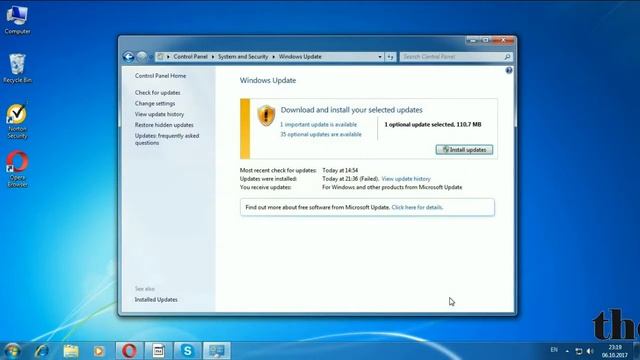
Task: Expand the arrow after System and Security
Action: (x=273, y=57)
